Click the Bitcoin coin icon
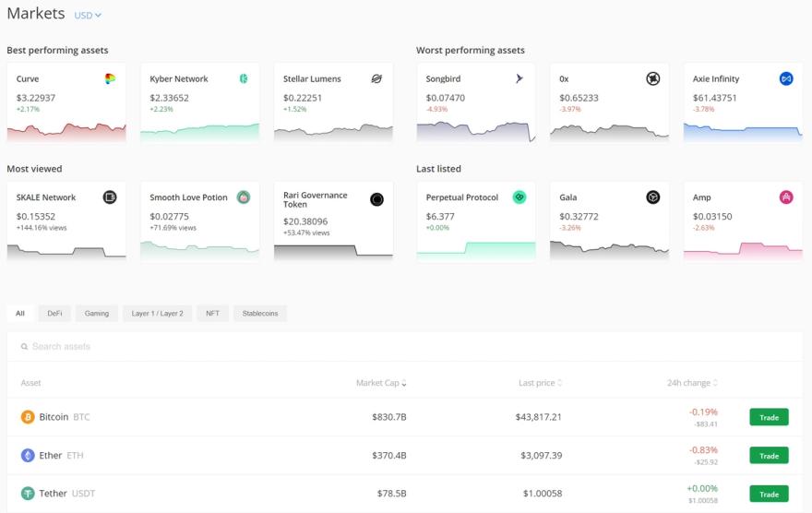 pos(28,417)
